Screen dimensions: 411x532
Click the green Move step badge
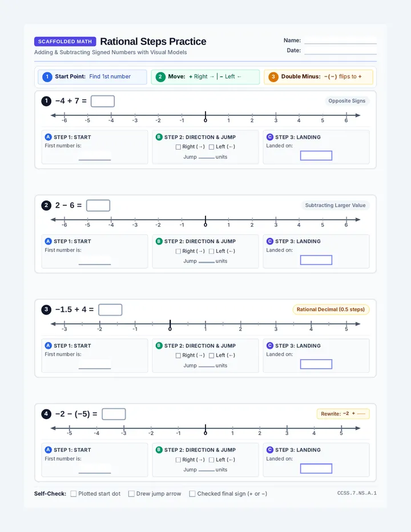coord(160,76)
